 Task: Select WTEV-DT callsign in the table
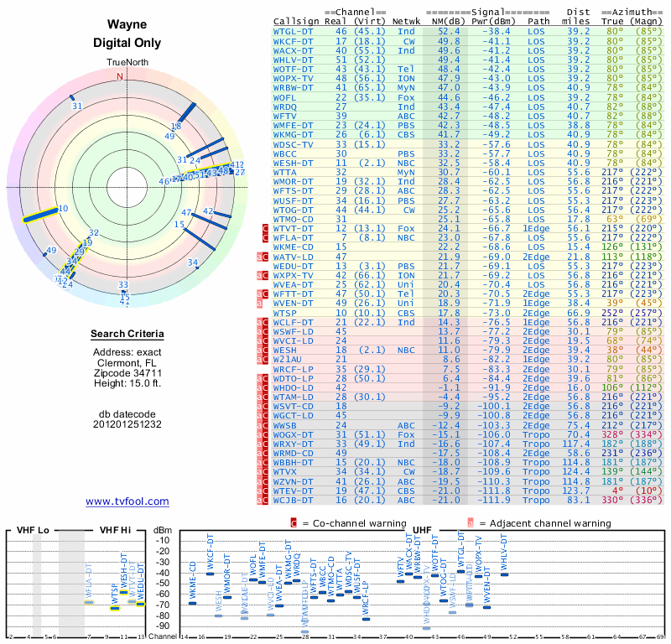(293, 491)
